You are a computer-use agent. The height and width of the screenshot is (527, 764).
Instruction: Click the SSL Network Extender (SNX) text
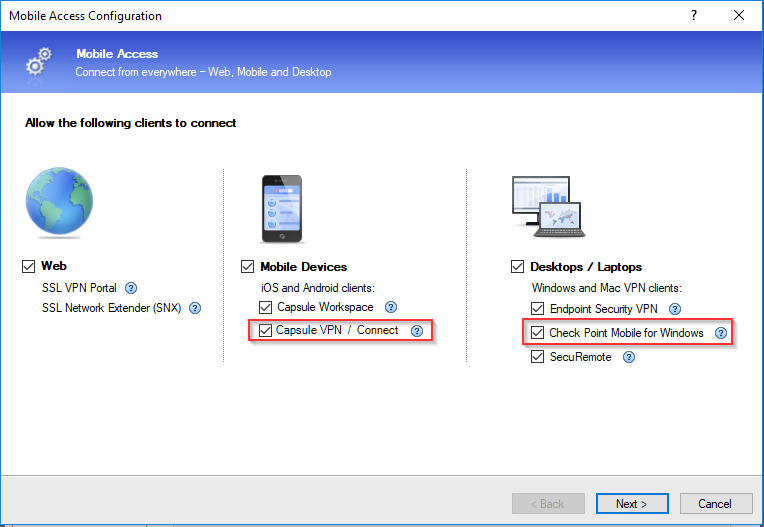coord(111,308)
